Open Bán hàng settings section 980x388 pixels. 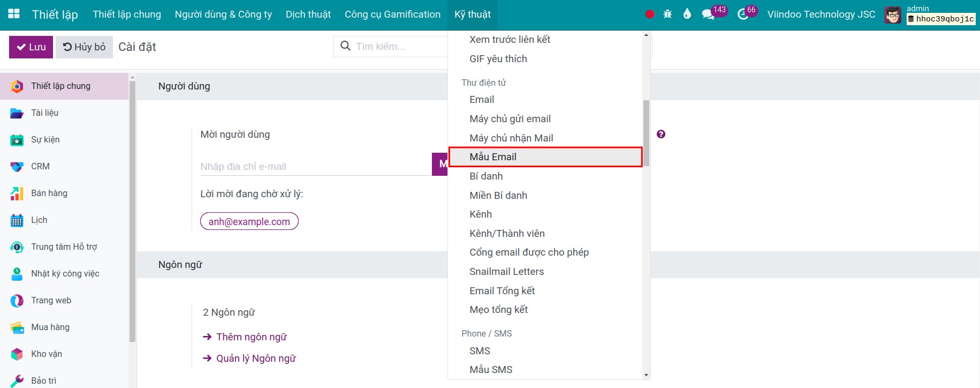64,193
